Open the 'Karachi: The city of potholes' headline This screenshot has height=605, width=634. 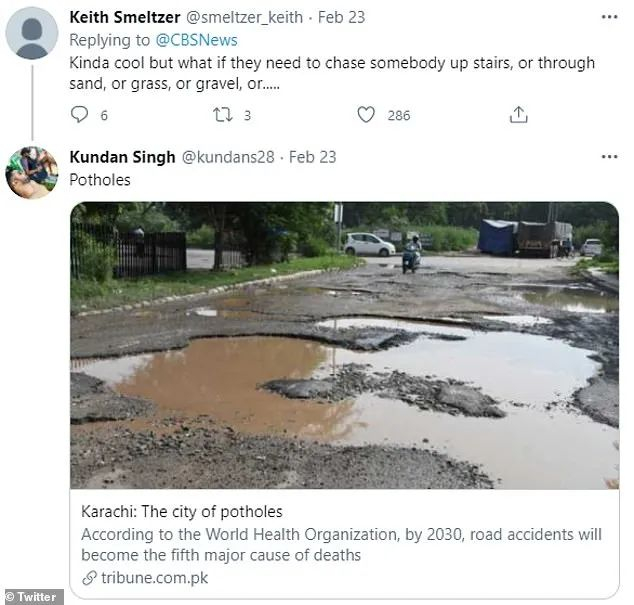(x=183, y=512)
